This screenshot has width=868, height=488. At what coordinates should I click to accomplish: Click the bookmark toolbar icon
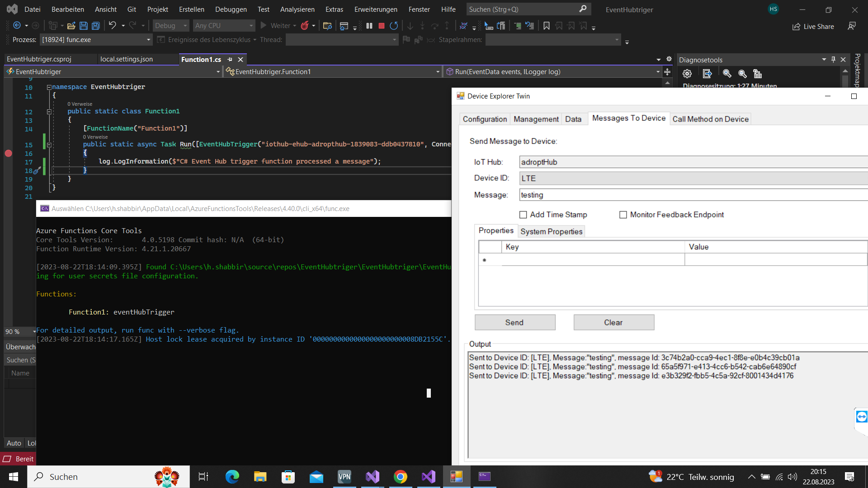(x=547, y=26)
